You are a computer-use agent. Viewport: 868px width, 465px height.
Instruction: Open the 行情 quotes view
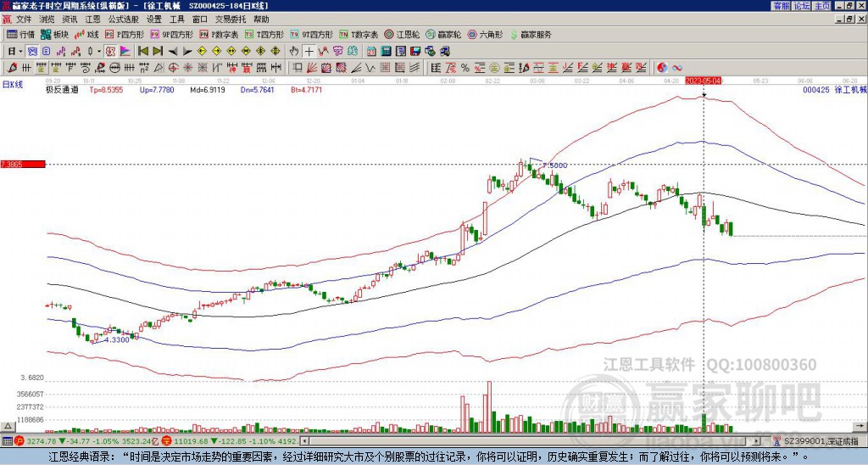click(x=20, y=34)
